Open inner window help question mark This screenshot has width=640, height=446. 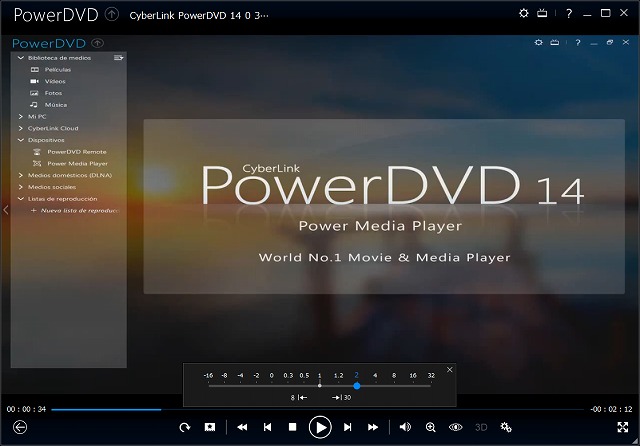click(578, 42)
